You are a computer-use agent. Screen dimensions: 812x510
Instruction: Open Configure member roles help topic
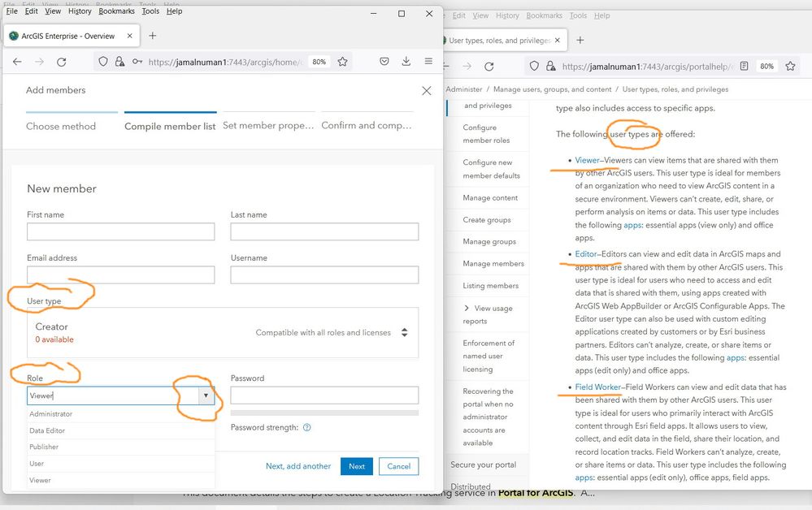pyautogui.click(x=486, y=134)
